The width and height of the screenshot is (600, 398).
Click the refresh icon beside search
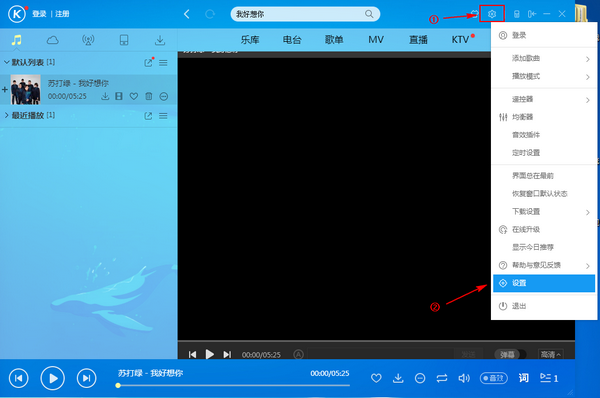click(210, 14)
